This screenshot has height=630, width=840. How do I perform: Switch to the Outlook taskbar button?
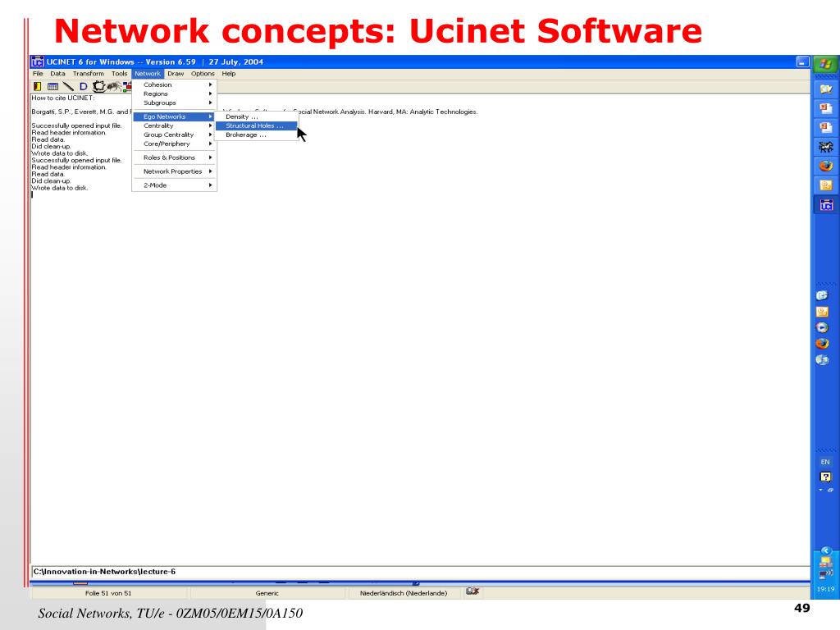826,185
